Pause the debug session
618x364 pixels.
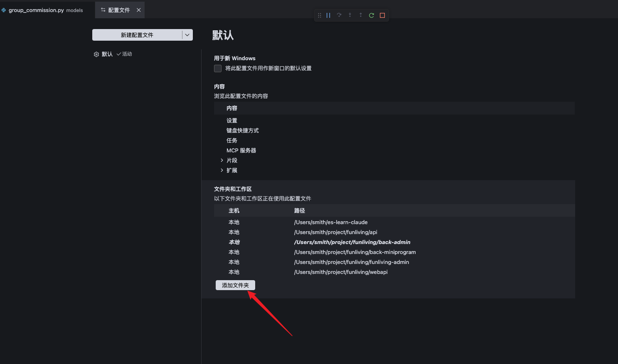(x=328, y=15)
